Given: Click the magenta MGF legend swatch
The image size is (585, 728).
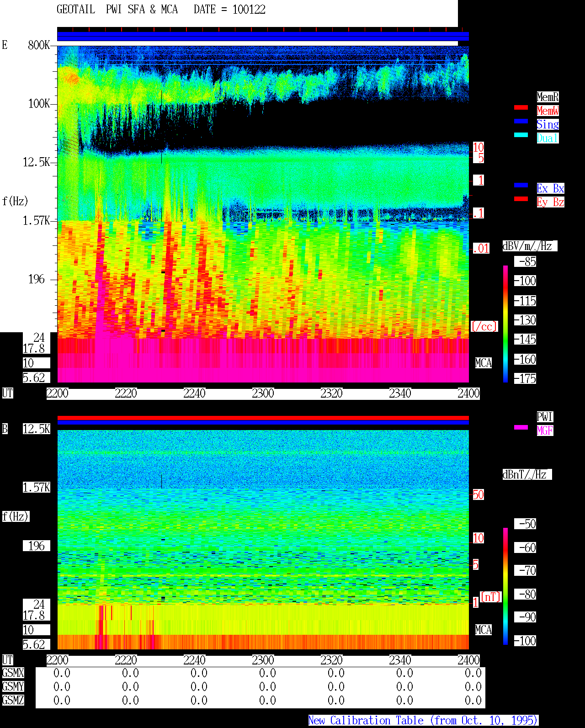Looking at the screenshot, I should pos(521,427).
